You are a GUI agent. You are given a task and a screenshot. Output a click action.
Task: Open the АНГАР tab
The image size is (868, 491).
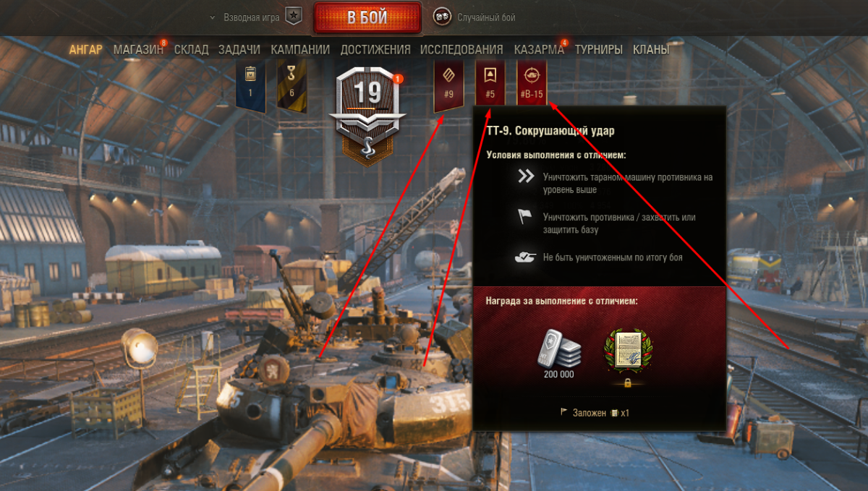86,50
